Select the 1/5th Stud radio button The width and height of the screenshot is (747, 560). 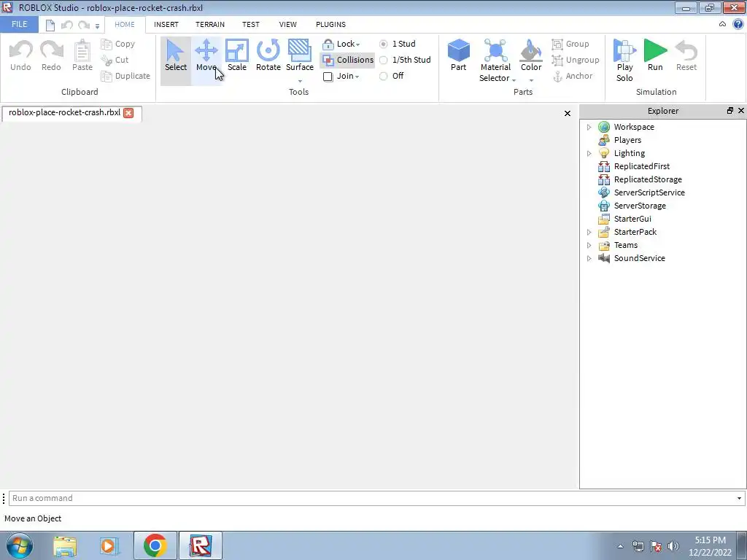tap(384, 60)
